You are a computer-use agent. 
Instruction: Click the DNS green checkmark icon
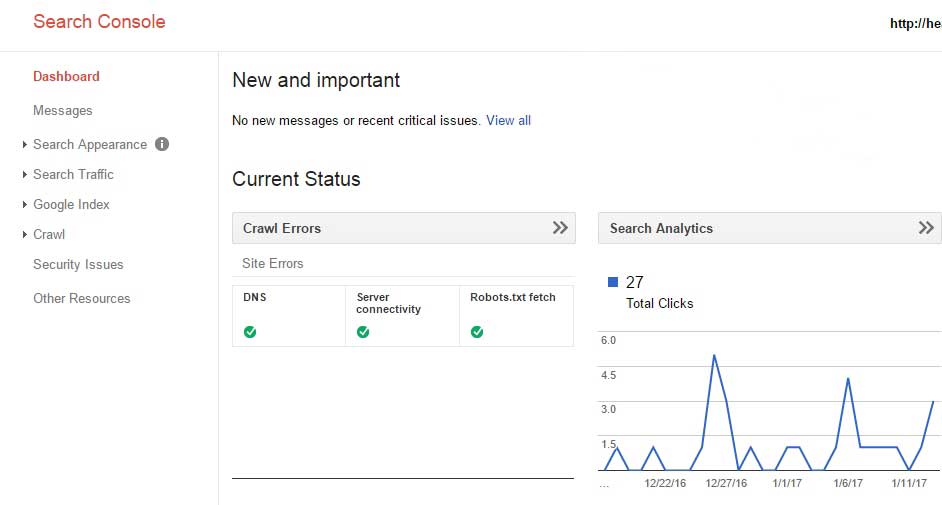click(x=250, y=332)
